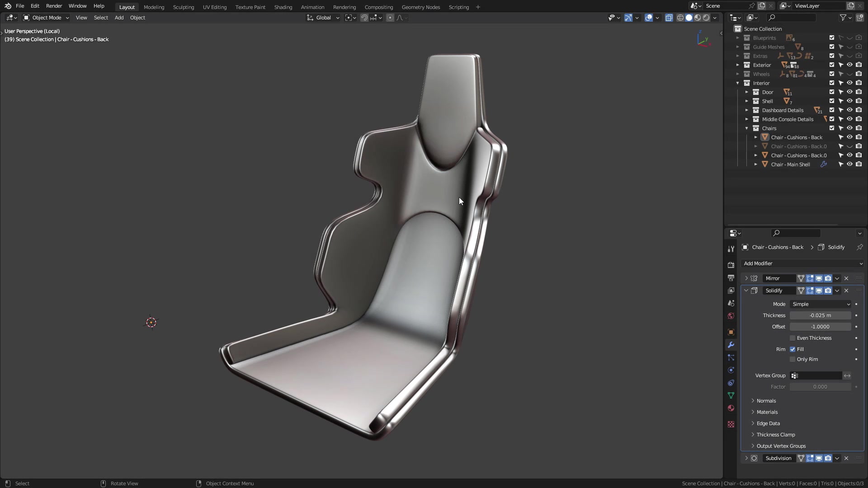Select solid viewport shading
This screenshot has width=868, height=488.
pyautogui.click(x=689, y=18)
